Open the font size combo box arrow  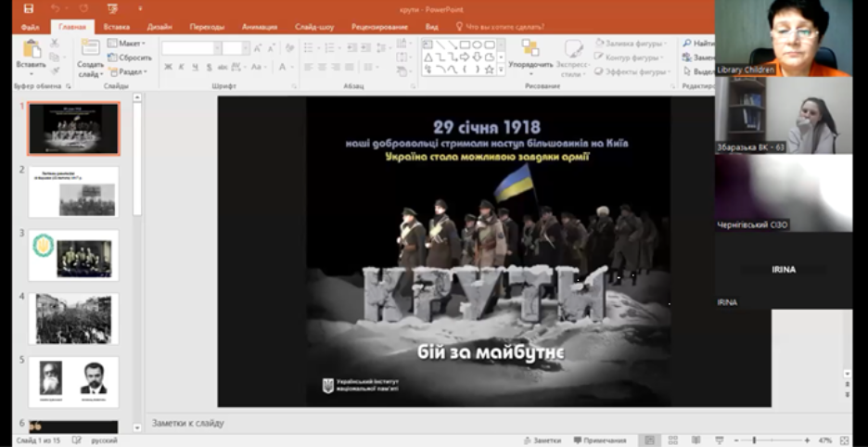pos(246,48)
